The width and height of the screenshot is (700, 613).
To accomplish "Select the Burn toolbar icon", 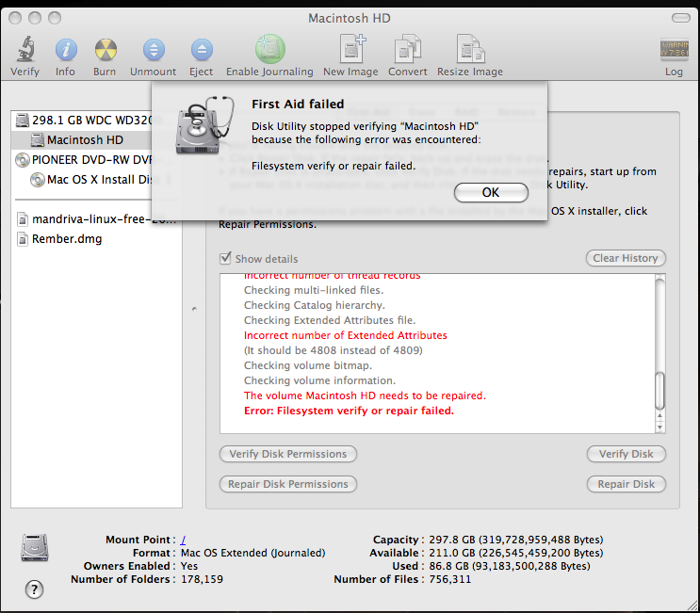I will pos(106,50).
